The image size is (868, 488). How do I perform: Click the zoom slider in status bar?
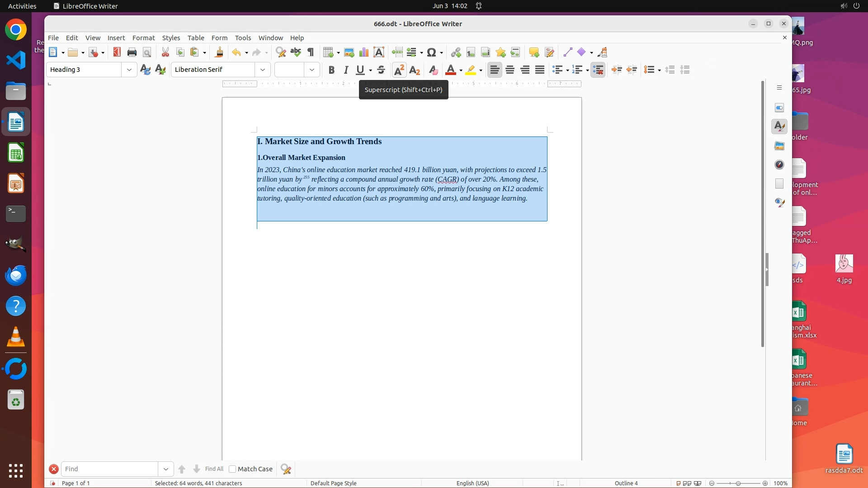pyautogui.click(x=738, y=483)
